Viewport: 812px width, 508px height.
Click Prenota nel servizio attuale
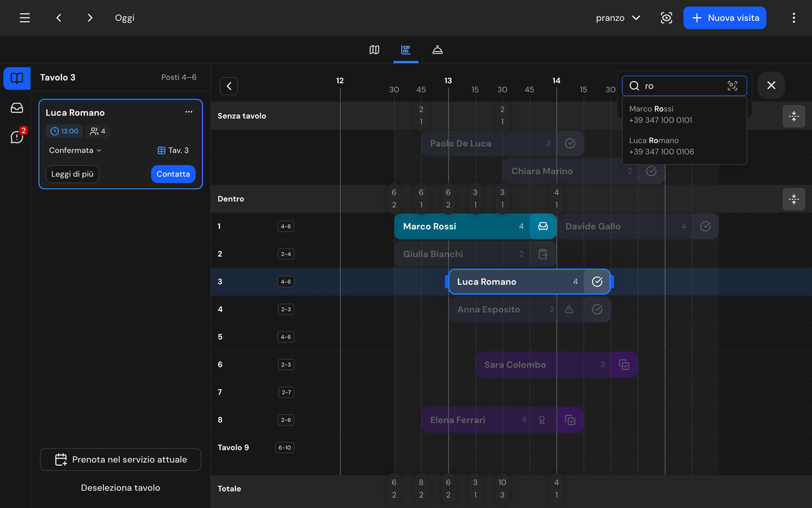coord(121,459)
